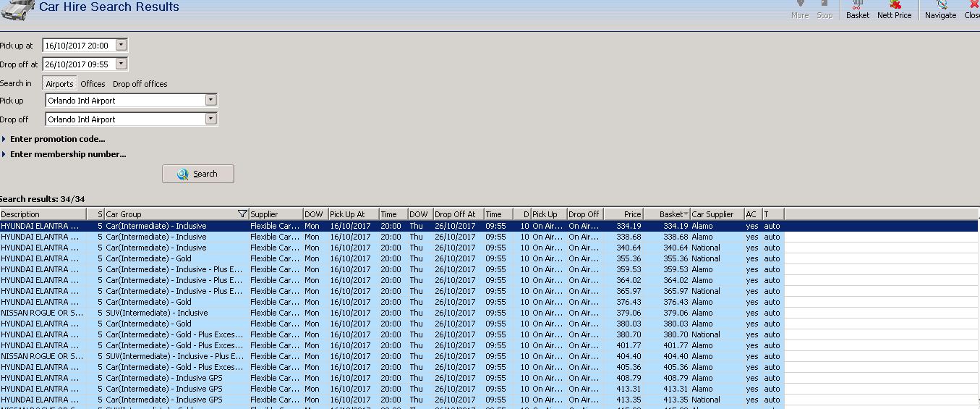Click the Basket toolbar icon
The width and height of the screenshot is (980, 409).
(x=857, y=9)
